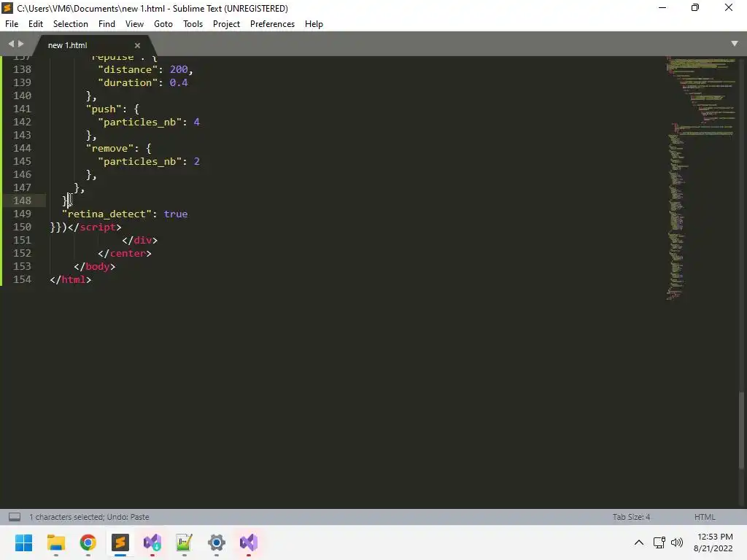
Task: Open the Preferences menu
Action: tap(273, 24)
